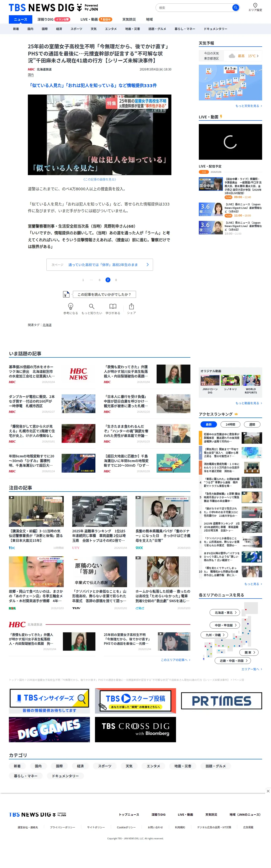Select the 24時間 ranking tab
The image size is (271, 868).
[x=230, y=424]
